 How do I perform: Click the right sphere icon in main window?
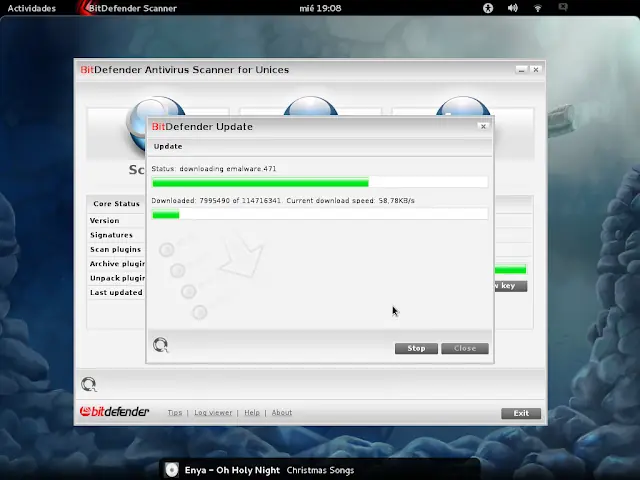463,107
